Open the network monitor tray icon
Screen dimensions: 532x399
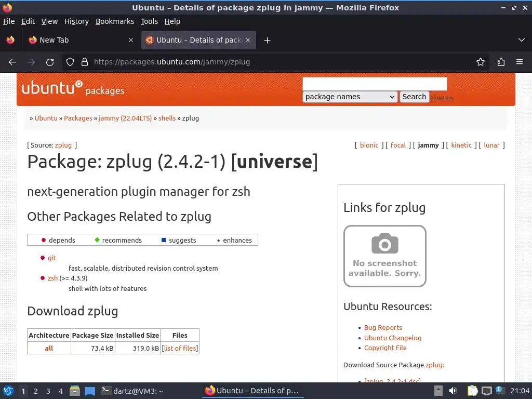click(x=486, y=391)
